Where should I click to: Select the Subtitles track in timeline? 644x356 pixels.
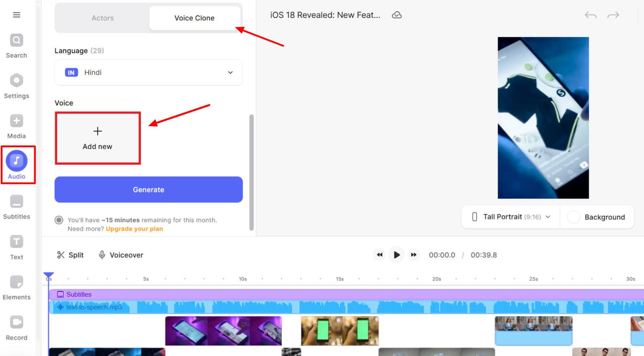[x=346, y=294]
